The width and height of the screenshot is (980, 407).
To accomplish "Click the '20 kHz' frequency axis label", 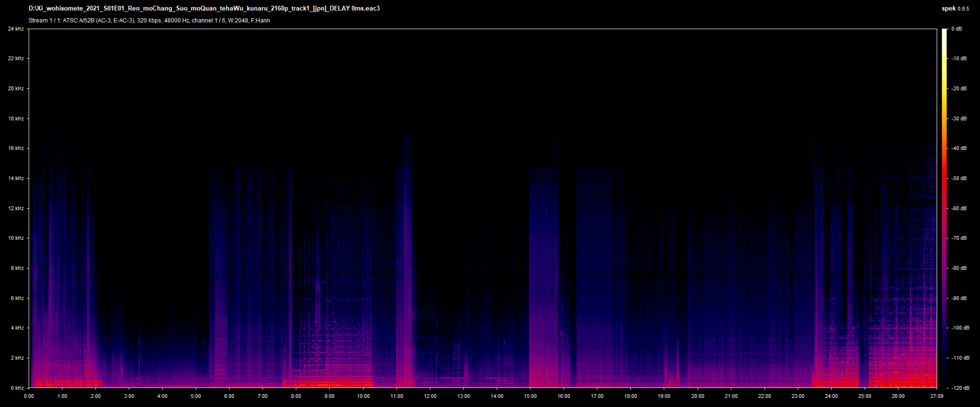I will pyautogui.click(x=16, y=89).
